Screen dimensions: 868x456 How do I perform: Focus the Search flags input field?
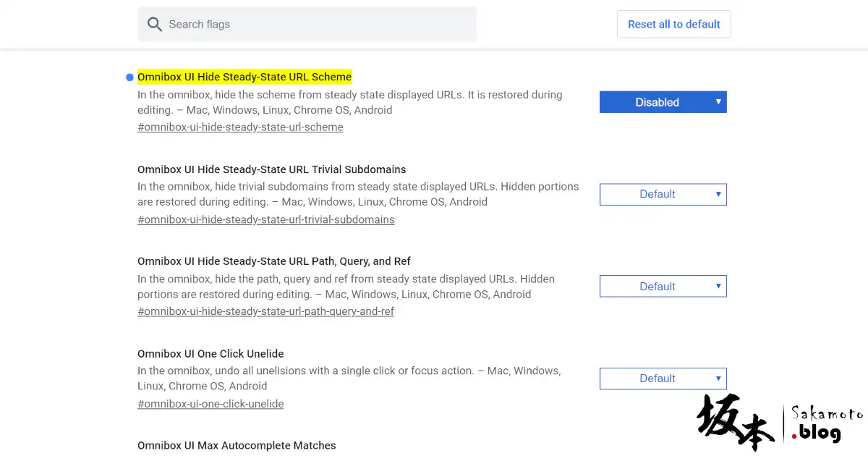(318, 25)
